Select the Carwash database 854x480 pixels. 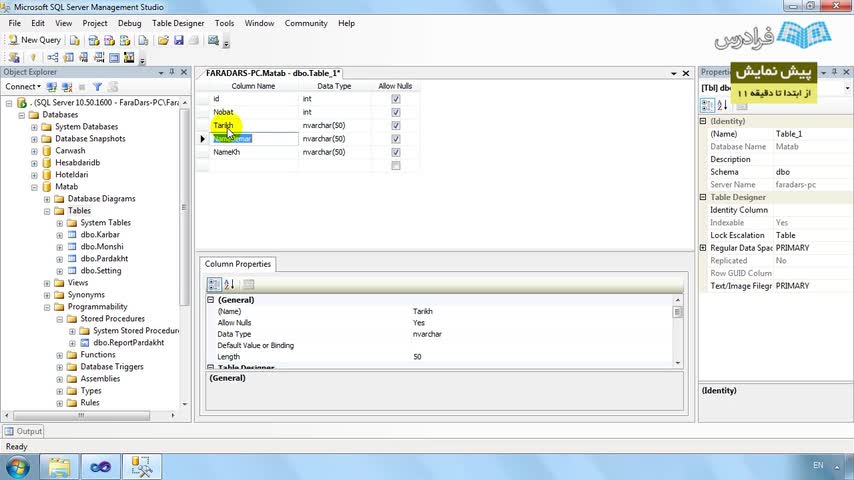70,151
